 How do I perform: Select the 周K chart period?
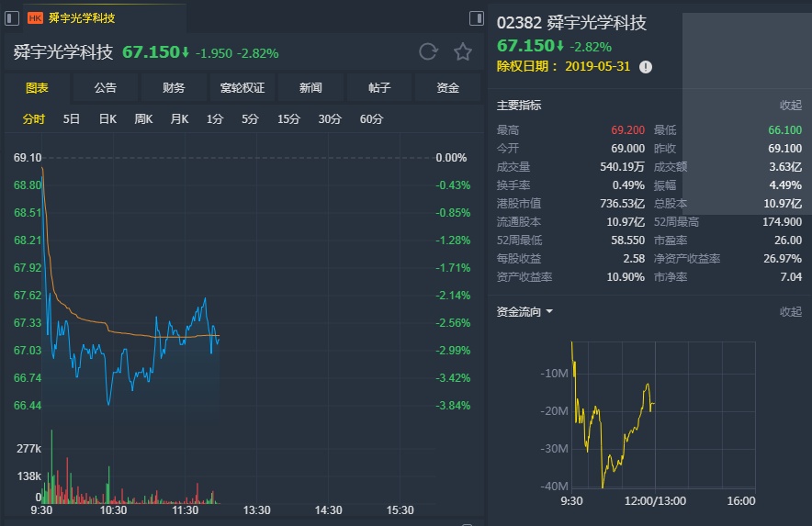pos(143,118)
